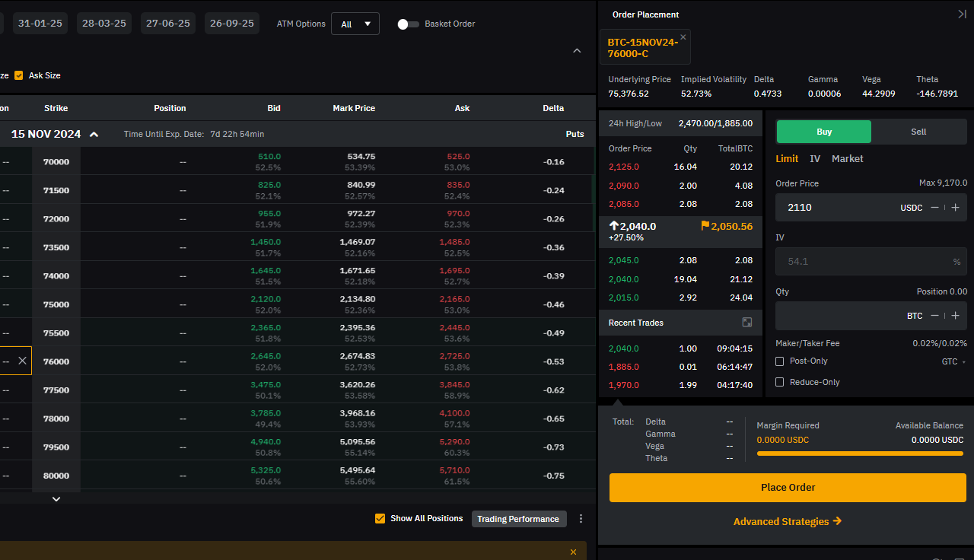
Task: Collapse the Order Placement panel arrow
Action: (961, 13)
